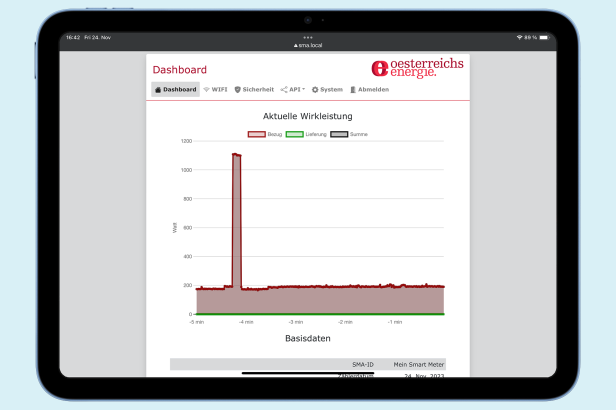Toggle the Summe grey legend swatch
The width and height of the screenshot is (616, 410).
(339, 134)
